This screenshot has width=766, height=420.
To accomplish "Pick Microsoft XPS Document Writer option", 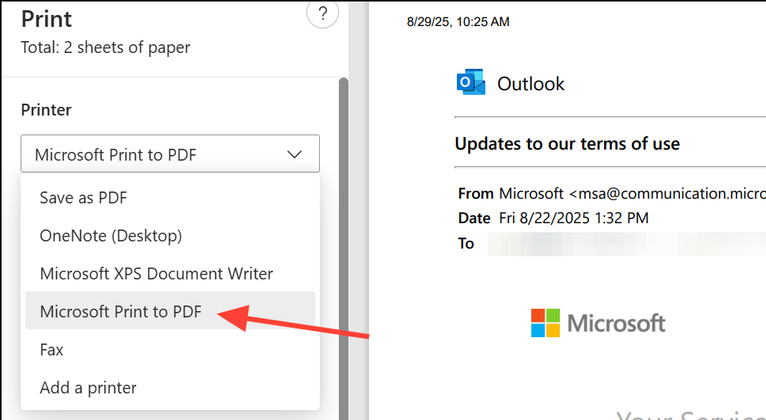I will [x=170, y=273].
